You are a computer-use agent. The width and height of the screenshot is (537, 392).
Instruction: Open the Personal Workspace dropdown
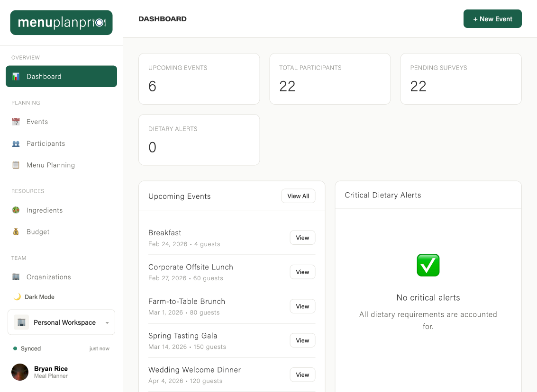tap(107, 322)
